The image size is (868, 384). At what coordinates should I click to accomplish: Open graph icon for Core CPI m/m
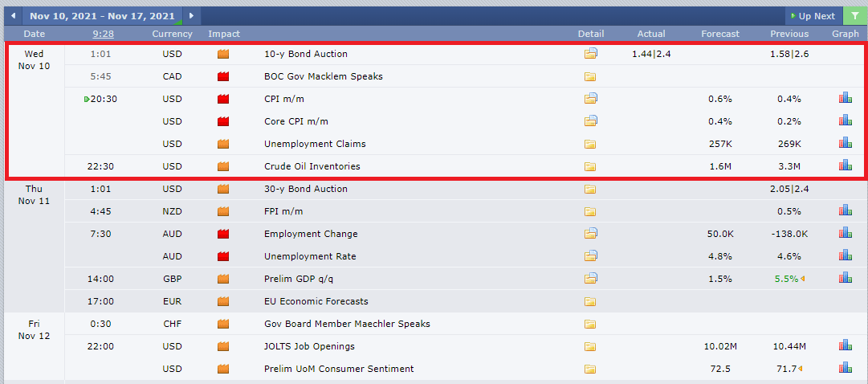click(845, 121)
